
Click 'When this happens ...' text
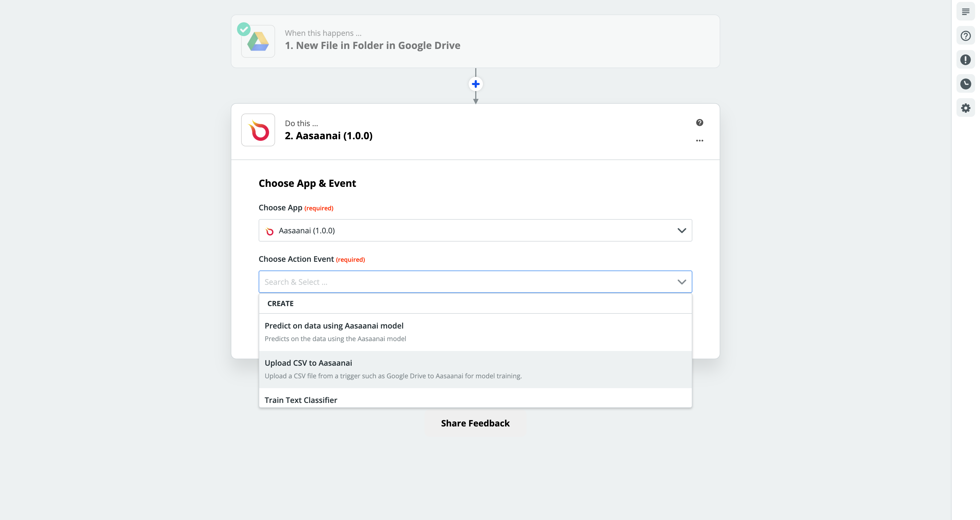point(323,33)
